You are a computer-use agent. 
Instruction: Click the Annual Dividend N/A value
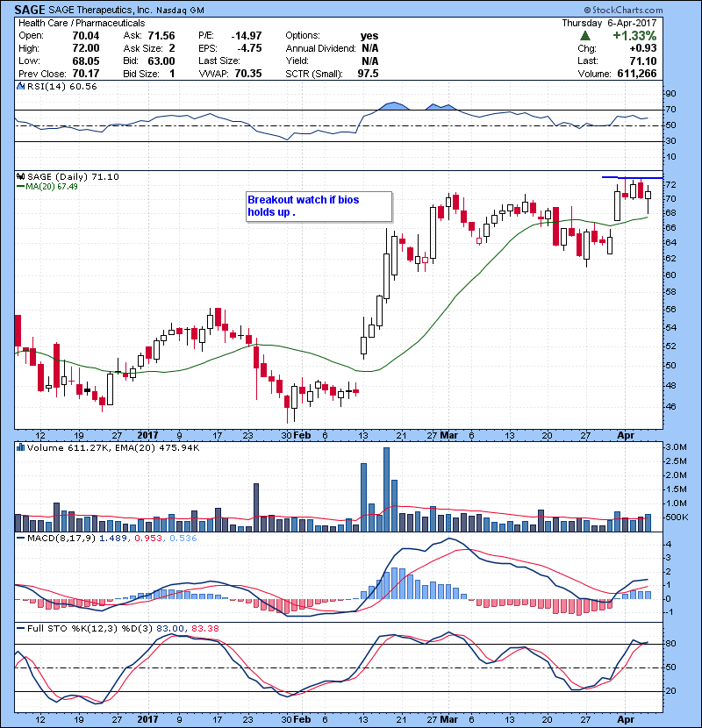369,48
